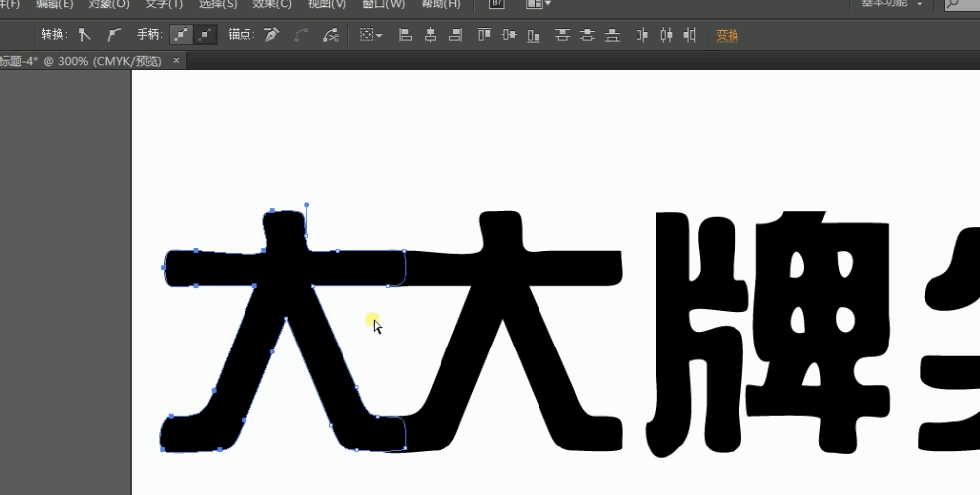
Task: Open the orange 变换 transform link
Action: [727, 36]
